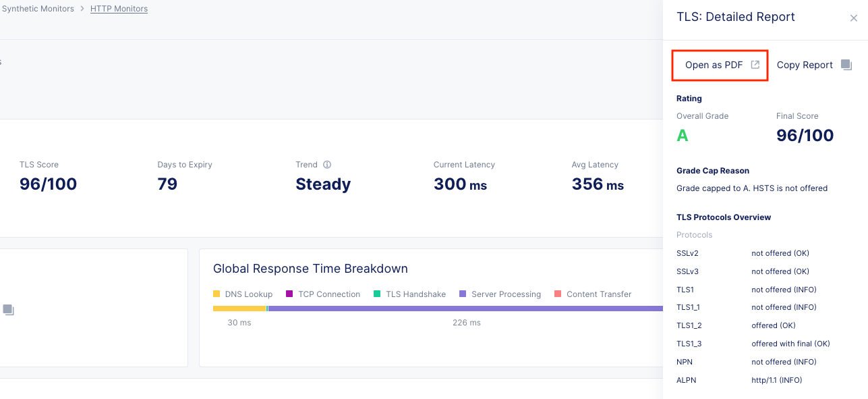Navigate to the Synthetic Monitors breadcrumb
The image size is (868, 399).
38,9
